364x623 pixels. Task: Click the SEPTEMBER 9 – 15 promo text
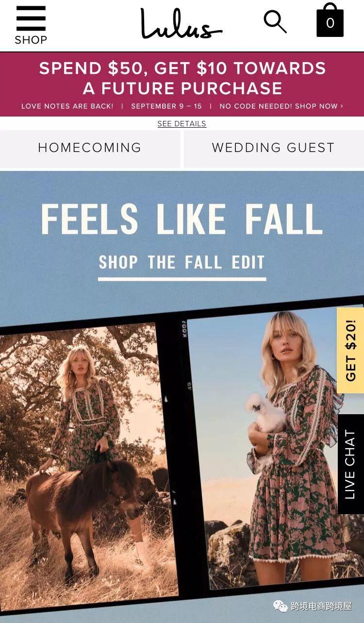tap(166, 106)
